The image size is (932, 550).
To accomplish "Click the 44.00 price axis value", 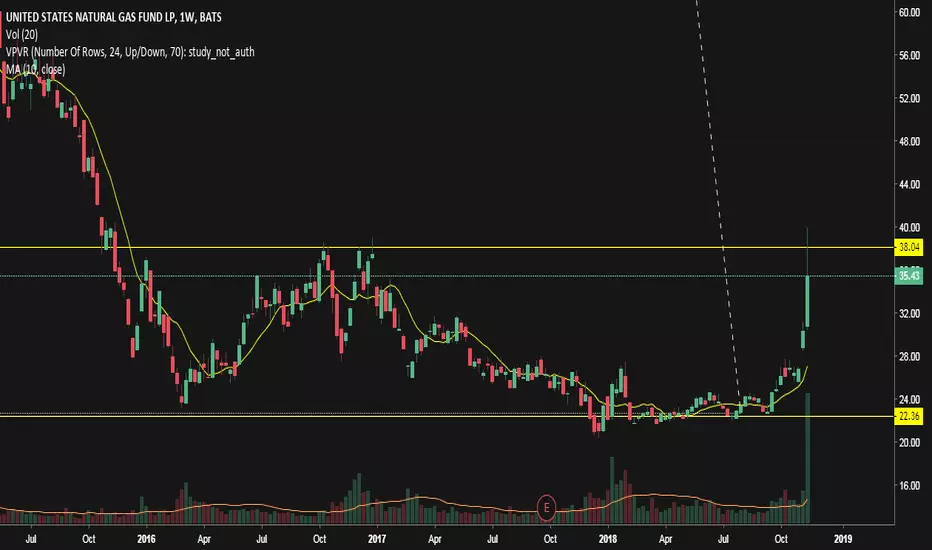I will [909, 184].
